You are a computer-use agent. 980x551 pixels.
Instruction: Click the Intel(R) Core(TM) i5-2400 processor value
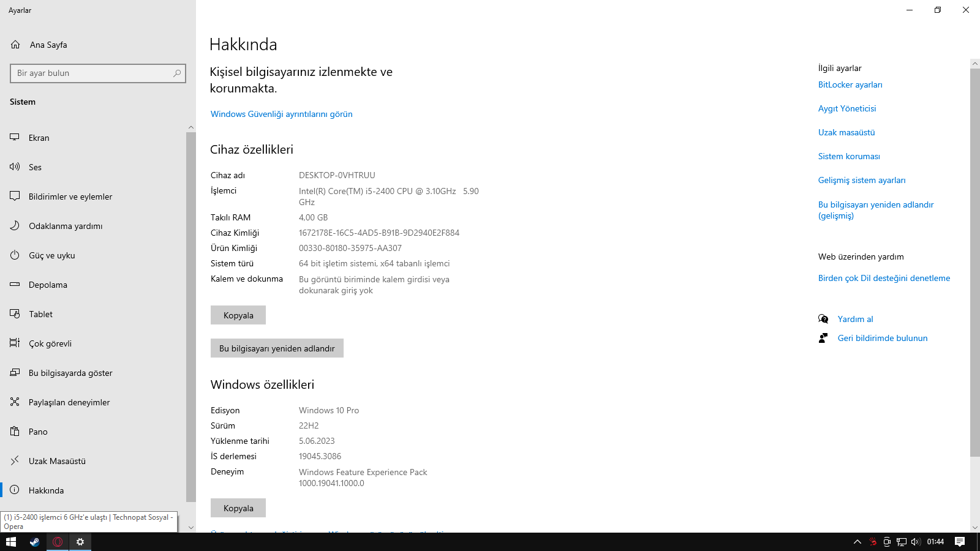tap(389, 197)
